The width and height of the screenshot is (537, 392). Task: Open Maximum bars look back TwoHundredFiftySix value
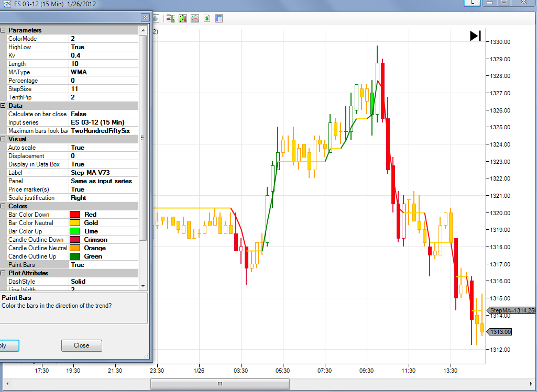(x=104, y=131)
